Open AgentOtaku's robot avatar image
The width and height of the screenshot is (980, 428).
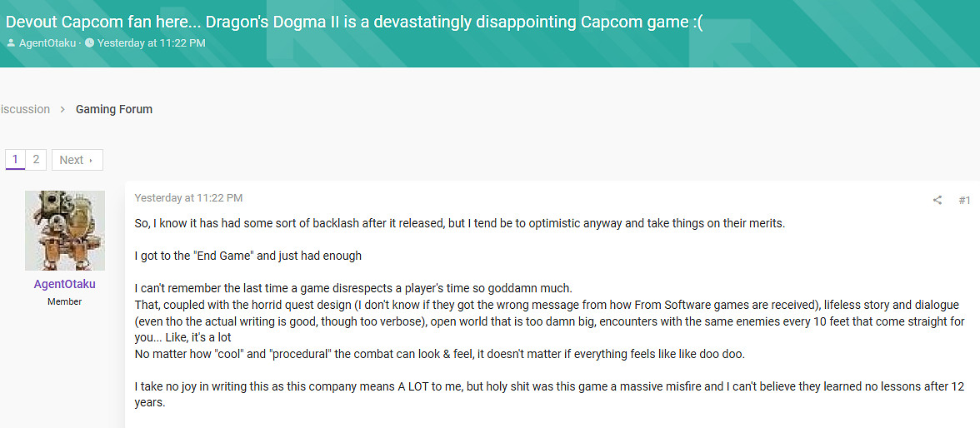pos(65,231)
